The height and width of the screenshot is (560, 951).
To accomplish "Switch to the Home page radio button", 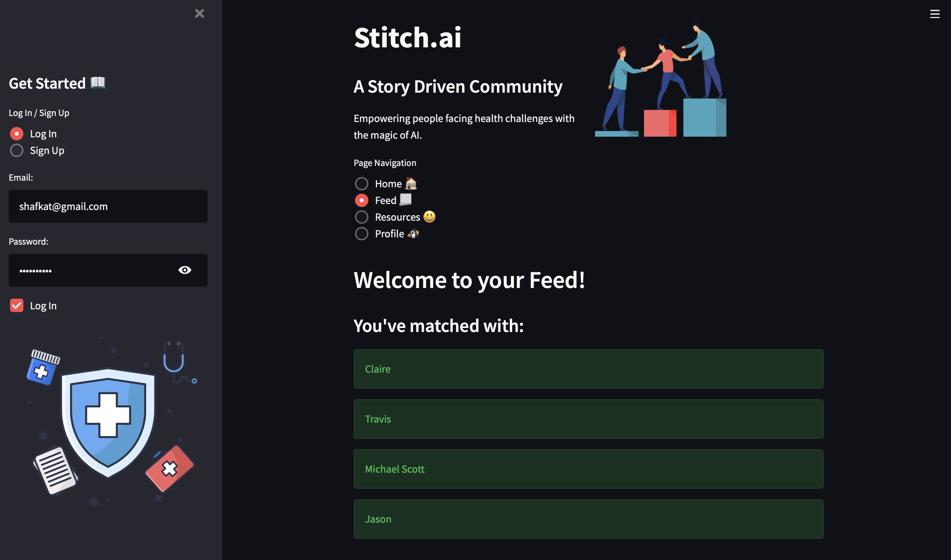I will [x=361, y=184].
